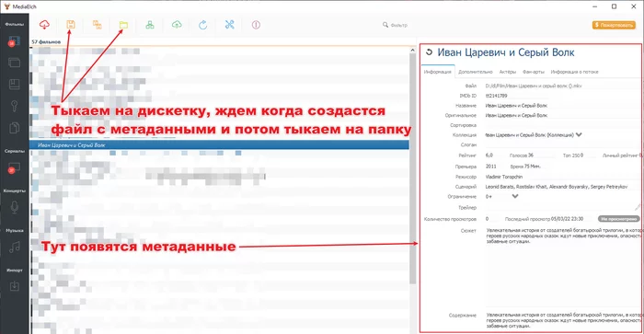This screenshot has width=644, height=334.
Task: Open the certifications key sidebar icon
Action: point(15,106)
